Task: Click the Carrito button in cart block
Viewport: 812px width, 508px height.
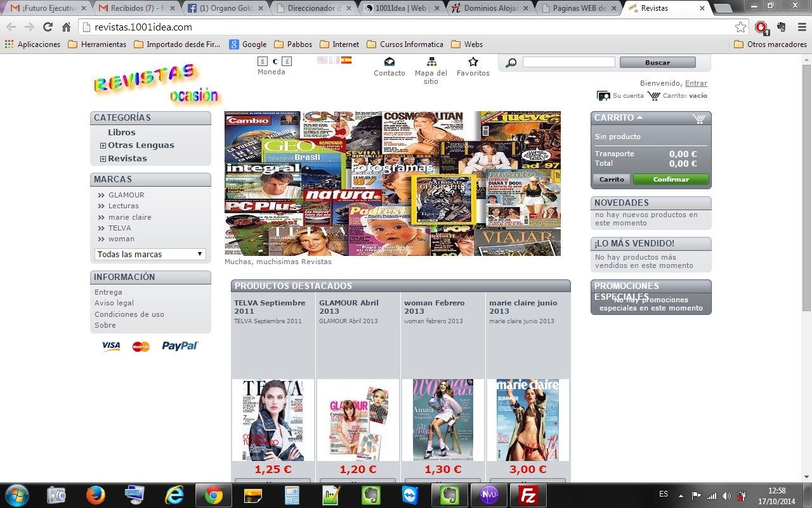Action: 612,180
